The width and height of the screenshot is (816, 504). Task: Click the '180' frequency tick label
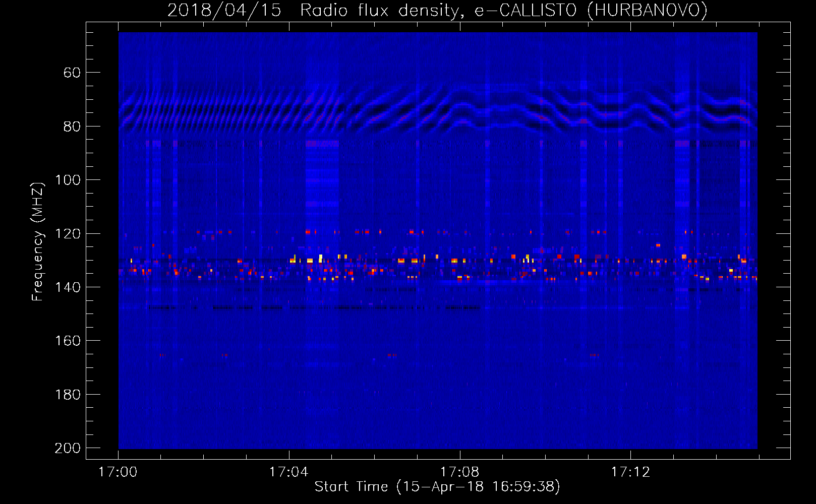(68, 395)
